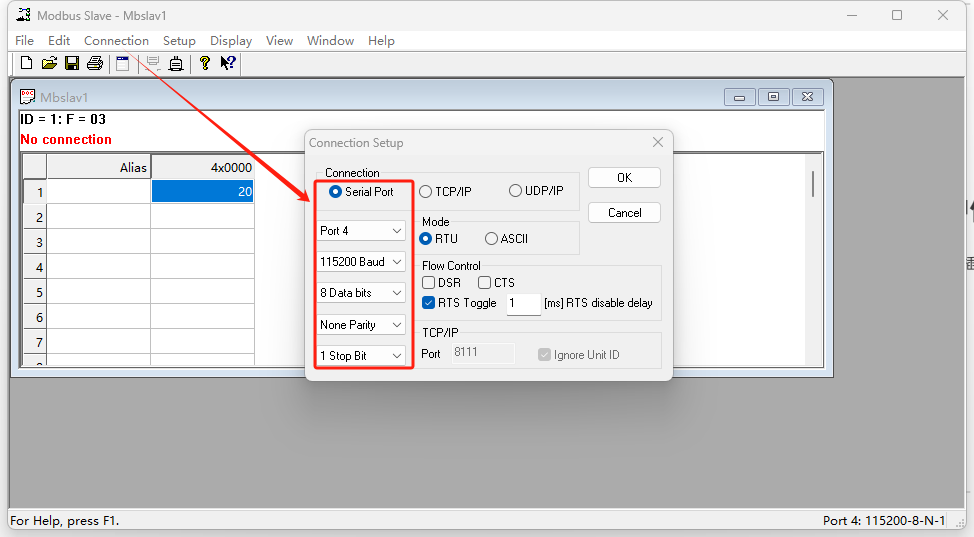This screenshot has width=974, height=537.
Task: Click row header 1 in Mbslav1 table
Action: coord(35,192)
